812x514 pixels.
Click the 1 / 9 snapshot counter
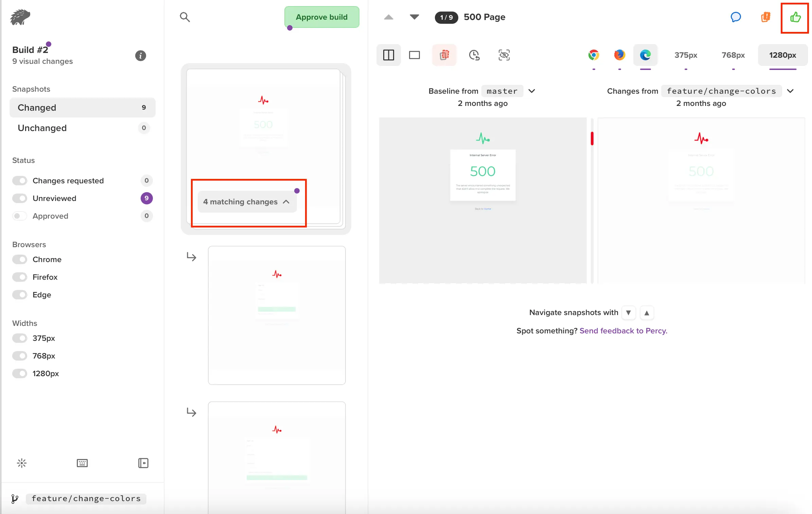446,17
